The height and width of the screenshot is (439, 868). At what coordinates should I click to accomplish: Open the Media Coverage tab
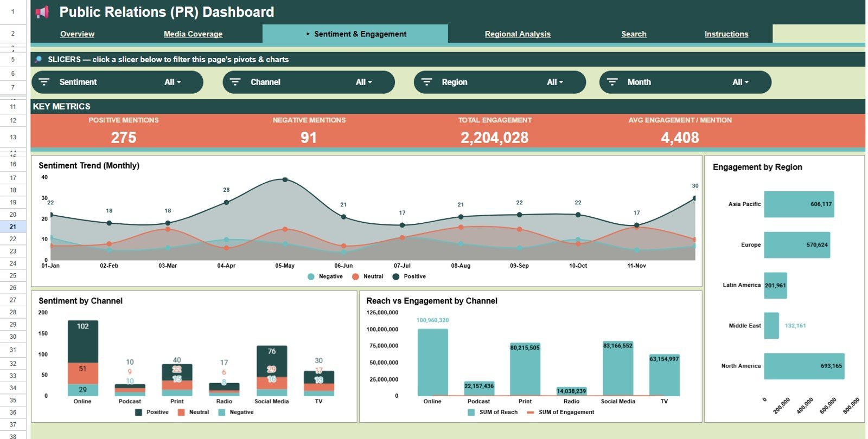pyautogui.click(x=193, y=34)
